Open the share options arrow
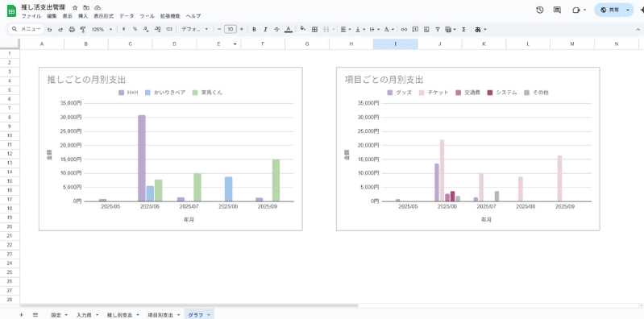The width and height of the screenshot is (644, 319). [x=628, y=10]
